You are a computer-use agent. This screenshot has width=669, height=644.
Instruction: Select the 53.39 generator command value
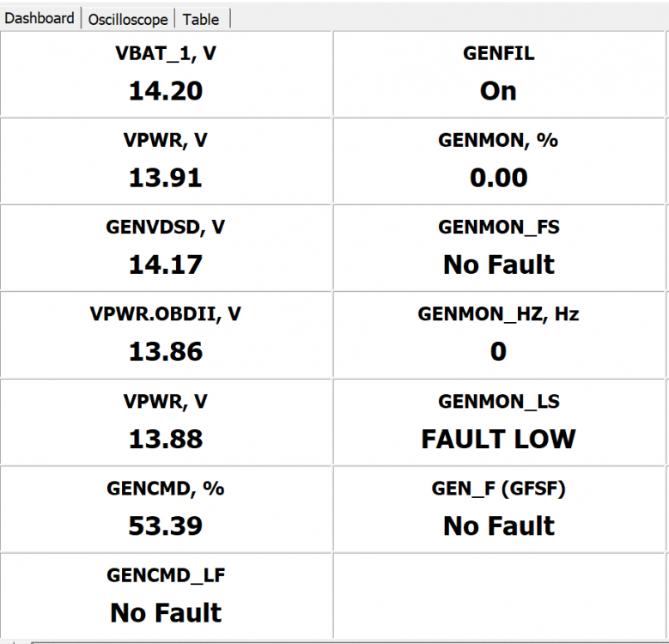click(166, 526)
